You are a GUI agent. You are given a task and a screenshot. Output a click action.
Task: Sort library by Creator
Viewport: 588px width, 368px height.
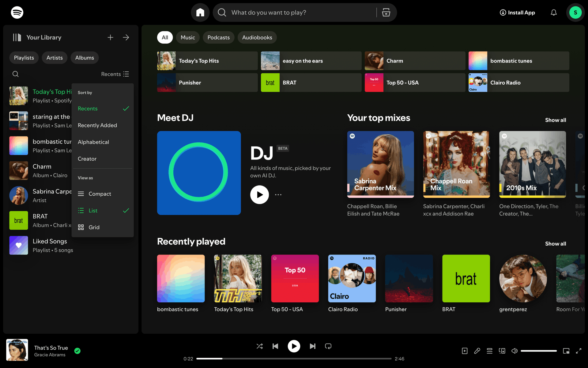103,159
